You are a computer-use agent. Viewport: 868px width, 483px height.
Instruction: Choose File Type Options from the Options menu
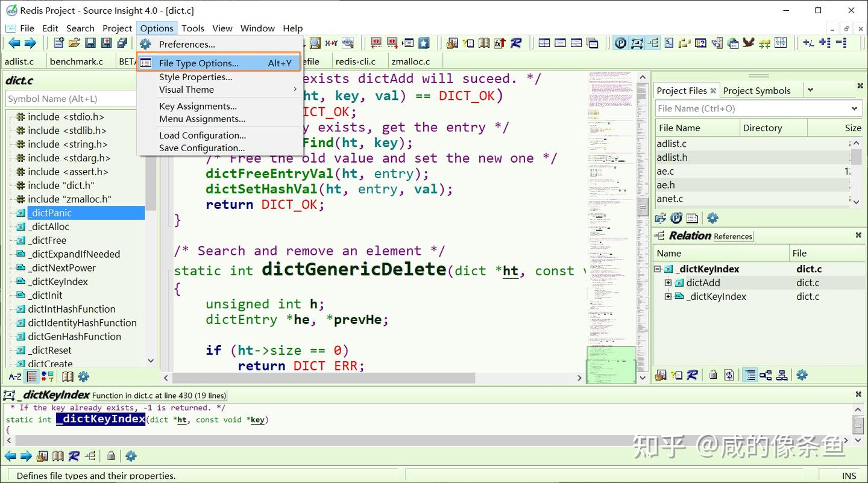point(198,63)
